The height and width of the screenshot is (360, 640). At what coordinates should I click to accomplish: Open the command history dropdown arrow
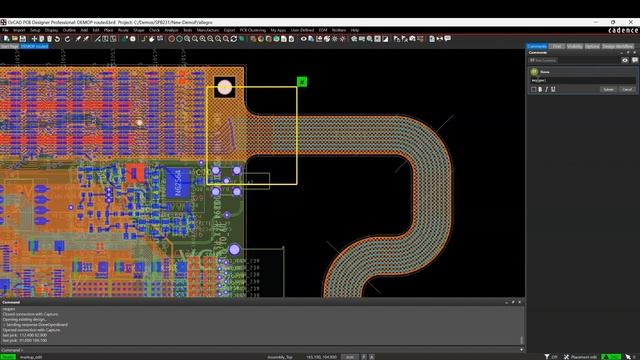coord(521,350)
